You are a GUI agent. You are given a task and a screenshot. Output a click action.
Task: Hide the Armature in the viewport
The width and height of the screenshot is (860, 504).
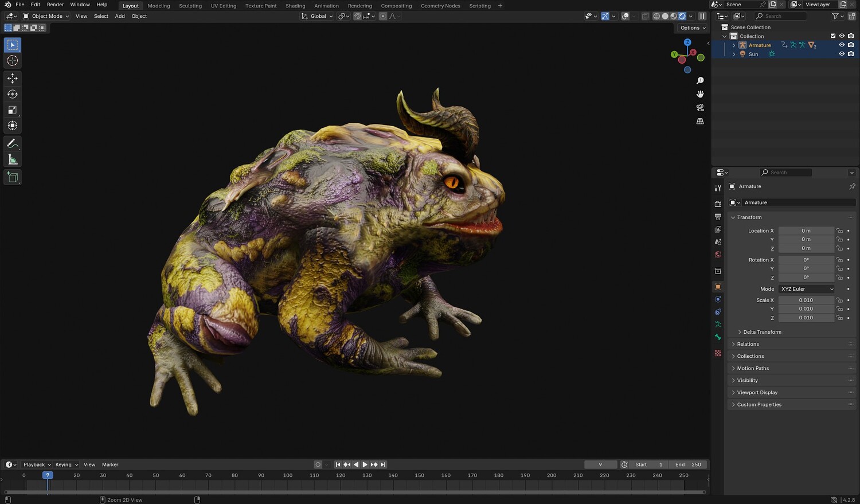coord(842,45)
